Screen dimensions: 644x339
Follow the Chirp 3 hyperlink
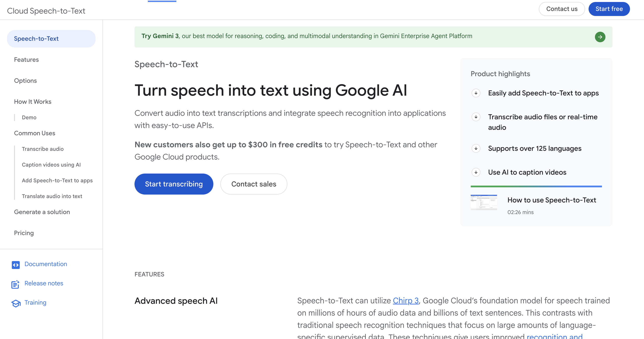(x=405, y=300)
